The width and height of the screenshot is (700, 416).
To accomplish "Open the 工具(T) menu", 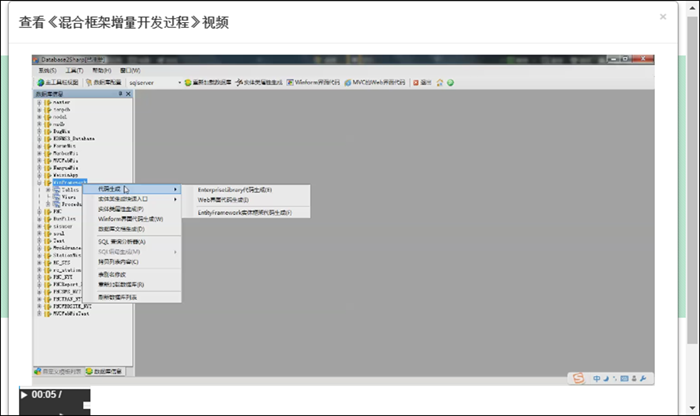I will click(x=74, y=71).
